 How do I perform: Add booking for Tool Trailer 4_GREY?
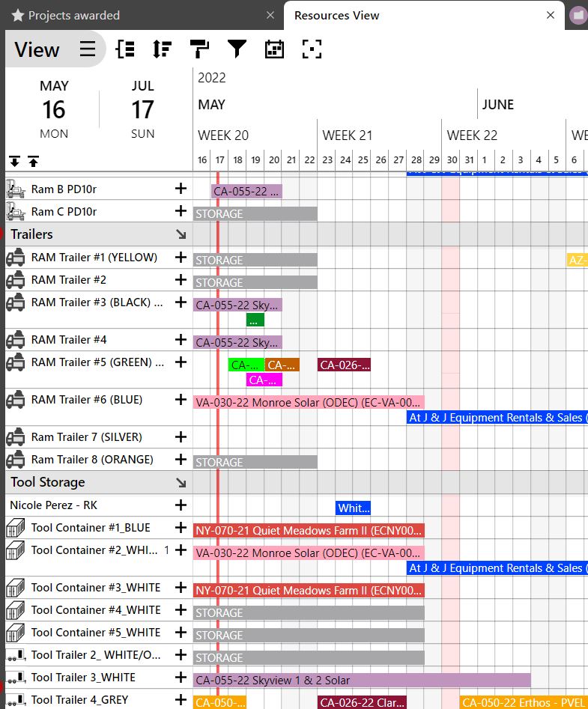click(181, 699)
